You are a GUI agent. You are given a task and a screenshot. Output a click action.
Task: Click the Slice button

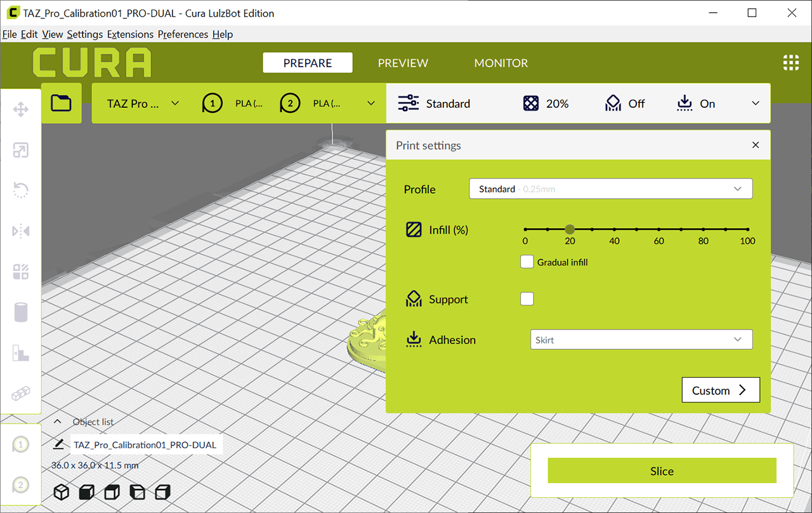[662, 471]
